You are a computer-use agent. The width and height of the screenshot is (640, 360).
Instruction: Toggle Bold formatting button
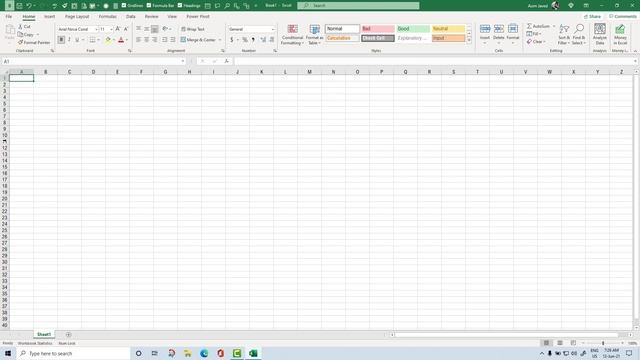pos(61,40)
